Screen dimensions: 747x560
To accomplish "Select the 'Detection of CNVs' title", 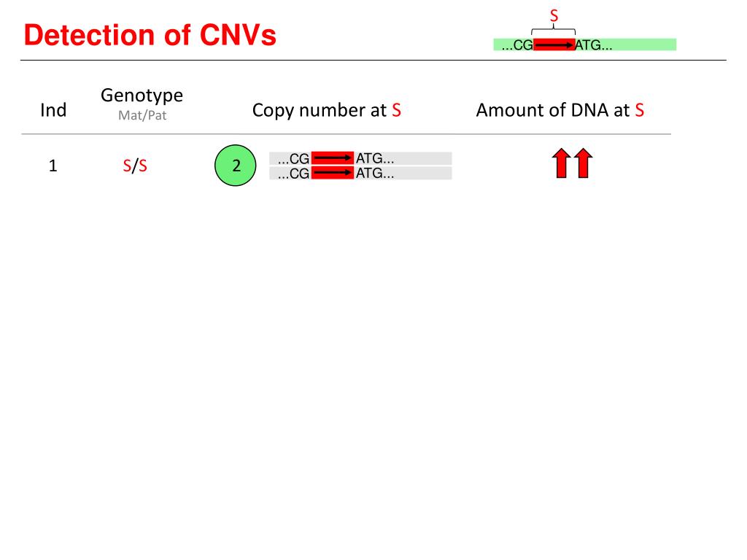I will [x=150, y=35].
